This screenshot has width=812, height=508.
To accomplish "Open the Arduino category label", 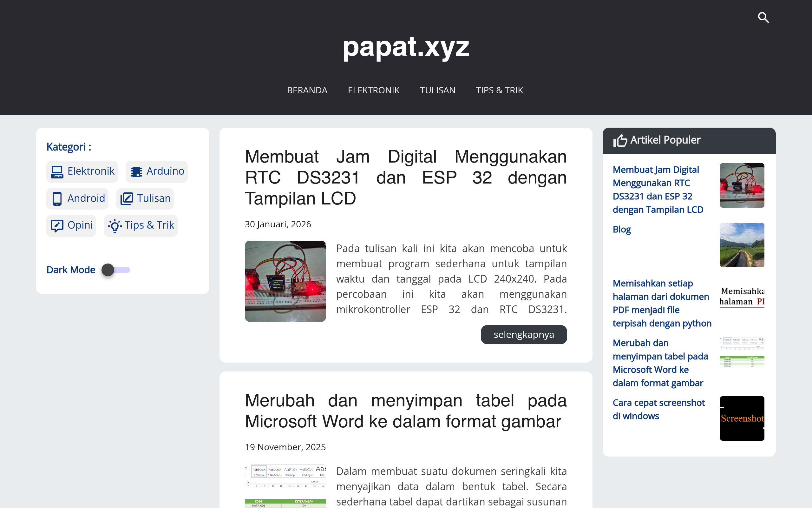I will (166, 171).
